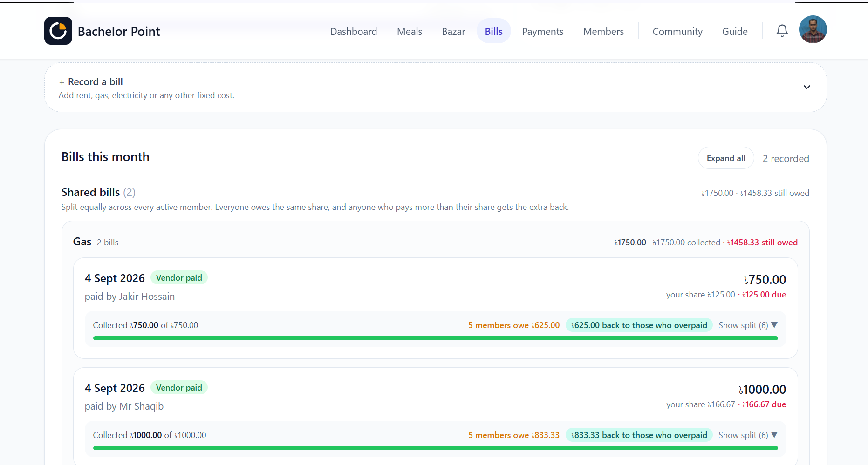The height and width of the screenshot is (465, 868).
Task: Open the Payments section
Action: tap(543, 31)
